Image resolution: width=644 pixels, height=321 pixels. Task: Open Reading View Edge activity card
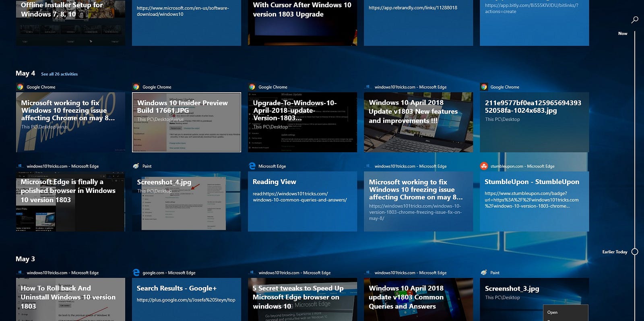tap(302, 201)
